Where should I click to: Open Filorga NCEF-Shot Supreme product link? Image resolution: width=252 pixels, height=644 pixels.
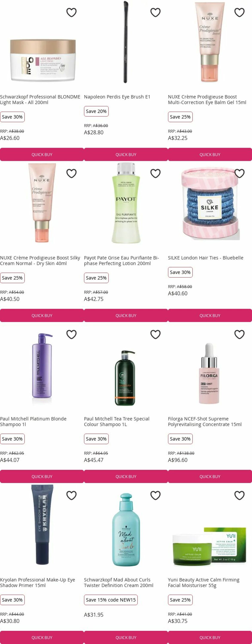tap(205, 422)
